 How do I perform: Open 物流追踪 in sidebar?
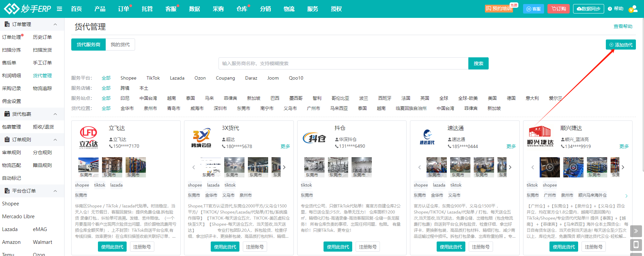coord(42,88)
